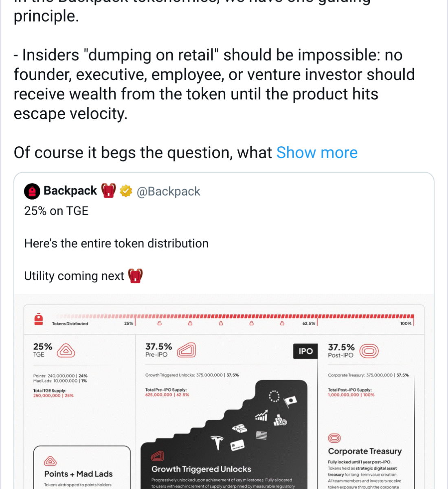Click the quoted tweet text '25% on TGE'
The width and height of the screenshot is (448, 489).
coord(56,211)
